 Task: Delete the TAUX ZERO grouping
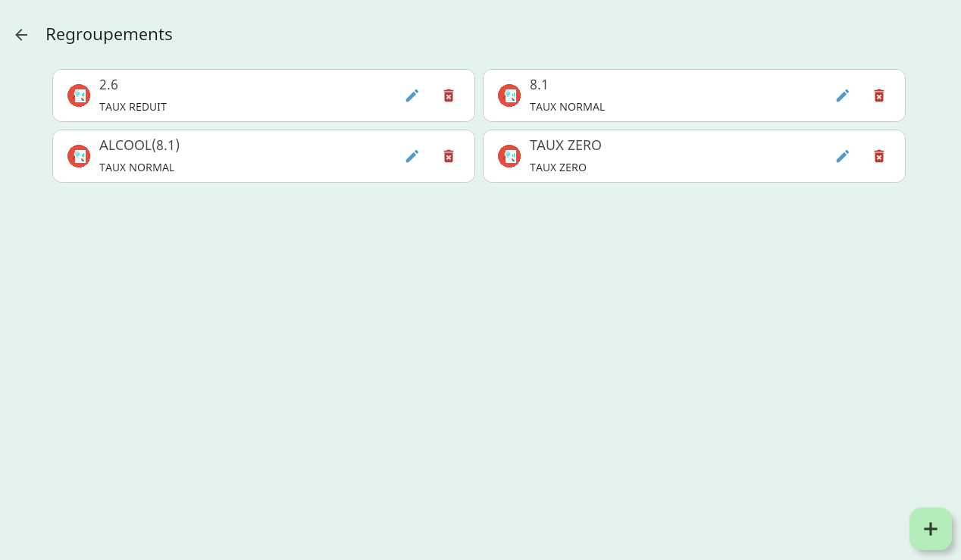(879, 156)
